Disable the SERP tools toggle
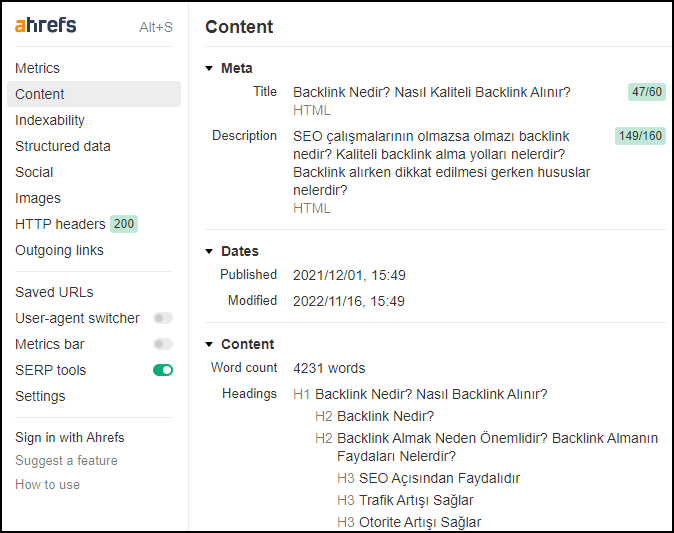 pyautogui.click(x=163, y=370)
